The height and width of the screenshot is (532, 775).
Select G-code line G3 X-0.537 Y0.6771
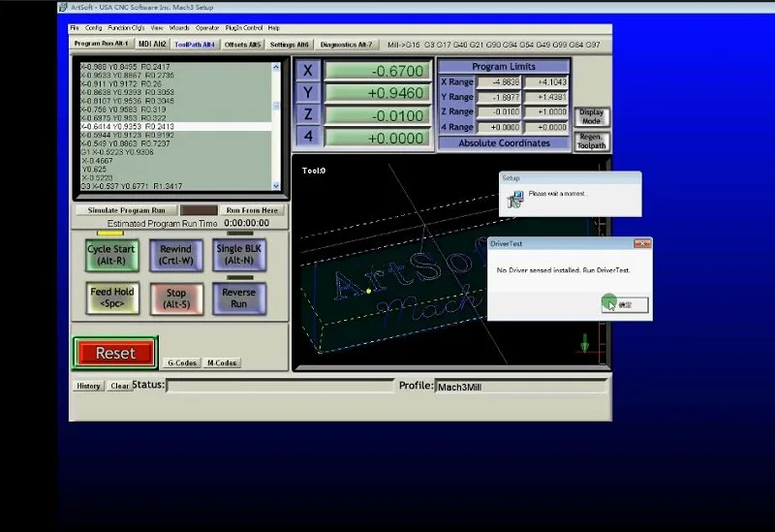(x=132, y=186)
